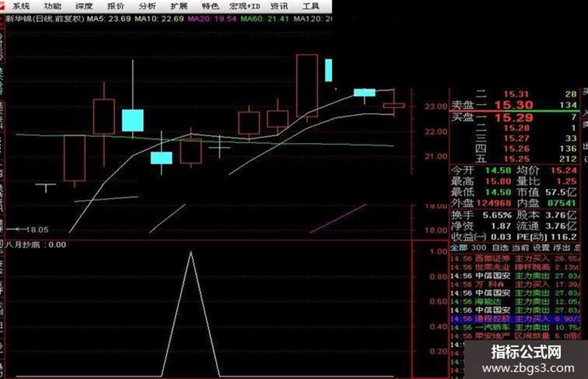Click the 八月抄底 : 0.00 indicator title
The image size is (588, 379).
point(35,245)
